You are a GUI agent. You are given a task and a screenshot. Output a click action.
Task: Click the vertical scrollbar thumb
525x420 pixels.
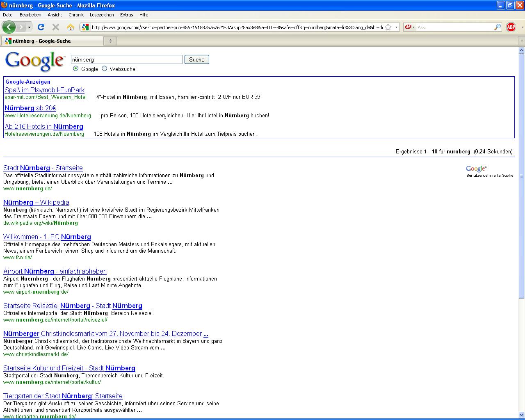click(x=522, y=176)
